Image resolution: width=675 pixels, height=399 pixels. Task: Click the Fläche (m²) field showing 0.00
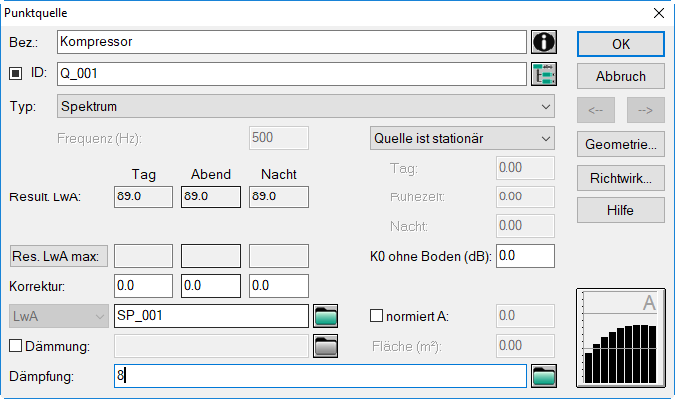pos(525,346)
